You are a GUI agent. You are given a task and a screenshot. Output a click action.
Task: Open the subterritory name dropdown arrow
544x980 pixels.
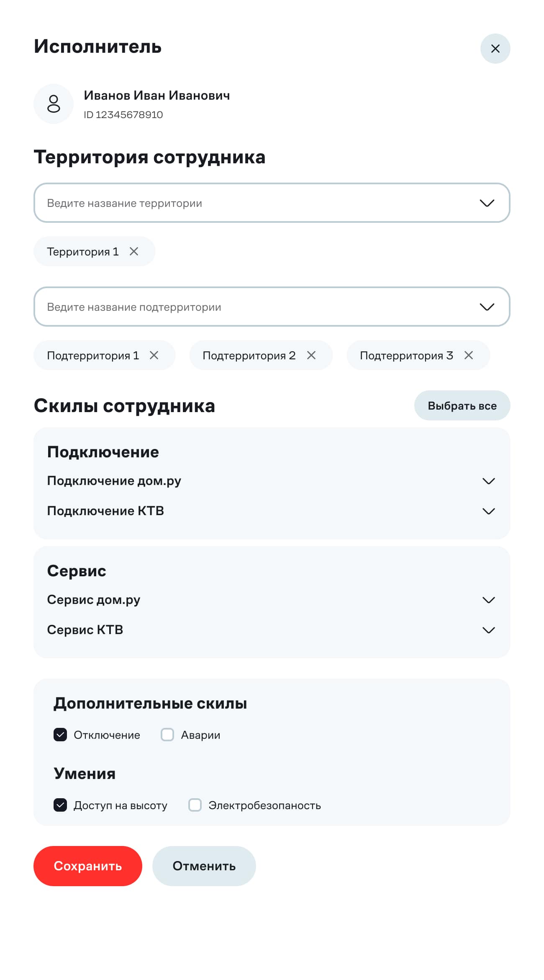tap(487, 307)
